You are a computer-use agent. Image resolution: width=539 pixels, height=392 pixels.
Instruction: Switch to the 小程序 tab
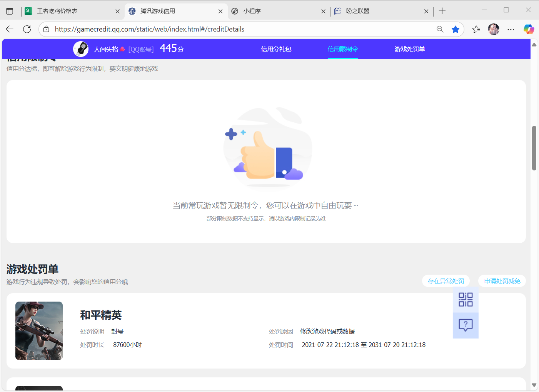click(x=279, y=11)
